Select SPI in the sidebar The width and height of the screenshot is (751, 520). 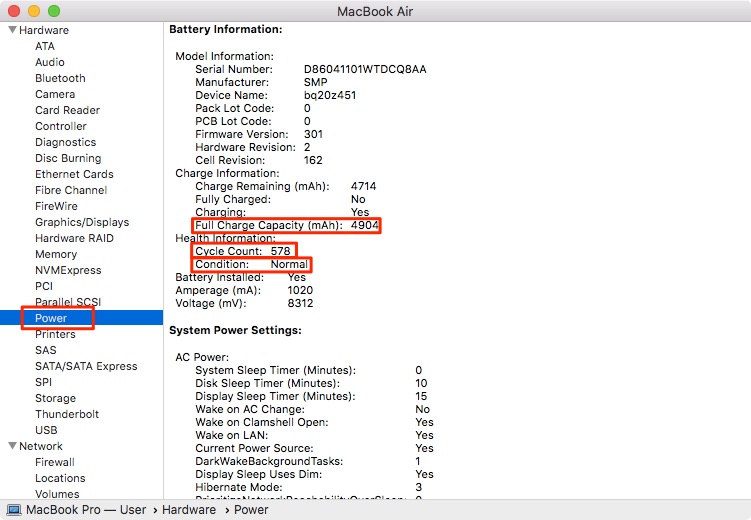coord(43,382)
